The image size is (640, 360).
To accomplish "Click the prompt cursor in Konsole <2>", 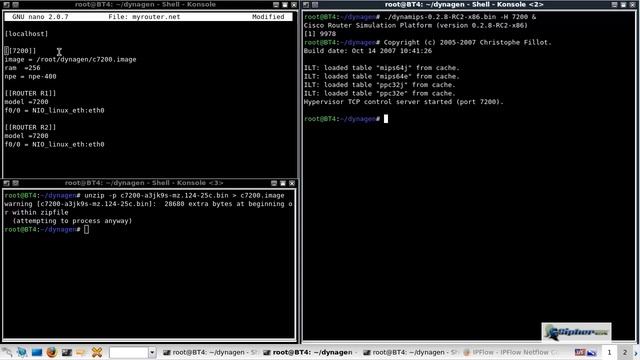I will pos(386,119).
